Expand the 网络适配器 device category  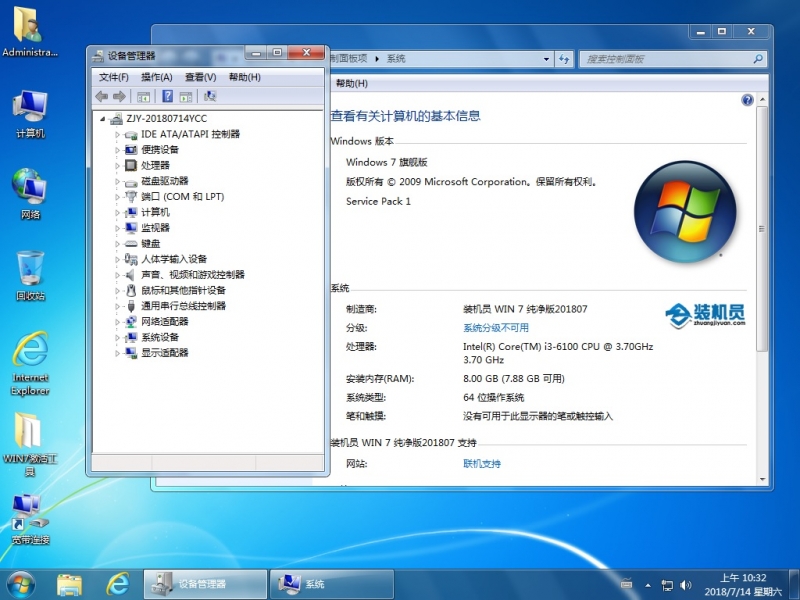(117, 322)
